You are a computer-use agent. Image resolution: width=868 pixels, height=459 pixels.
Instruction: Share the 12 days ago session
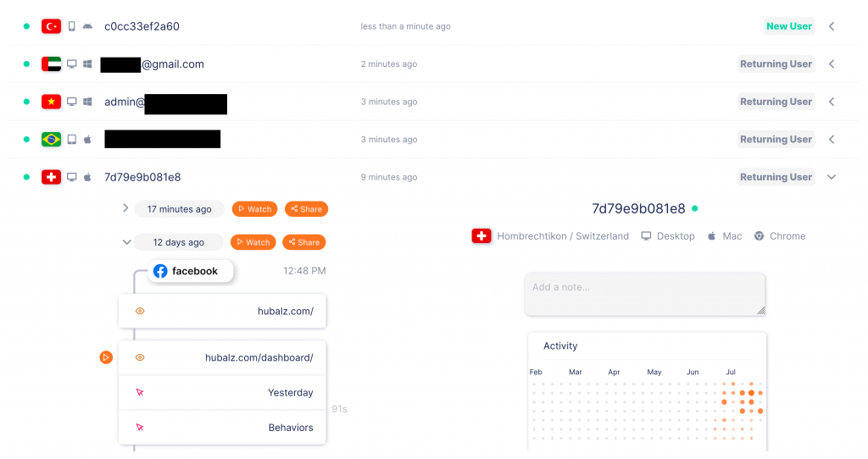(304, 242)
